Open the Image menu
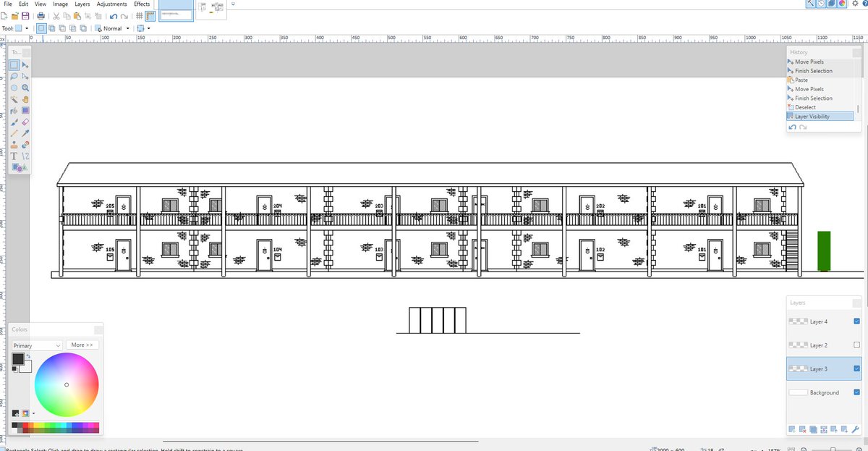The image size is (868, 451). 61,4
